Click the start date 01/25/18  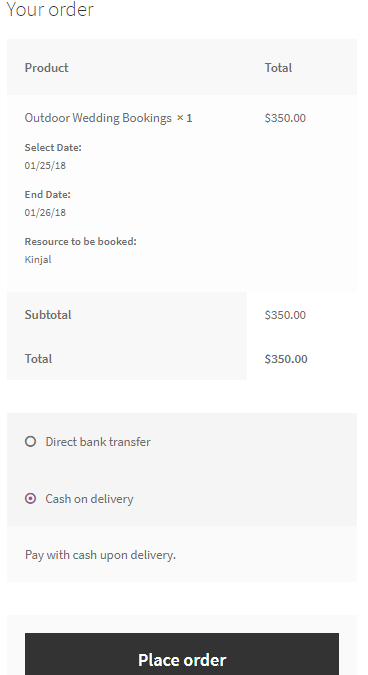coord(45,166)
